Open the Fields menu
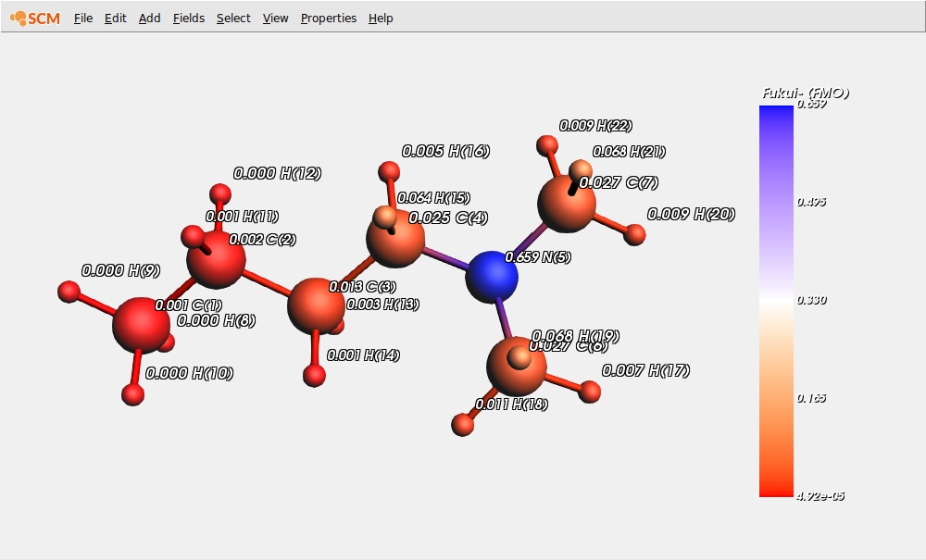This screenshot has height=560, width=926. pos(188,18)
